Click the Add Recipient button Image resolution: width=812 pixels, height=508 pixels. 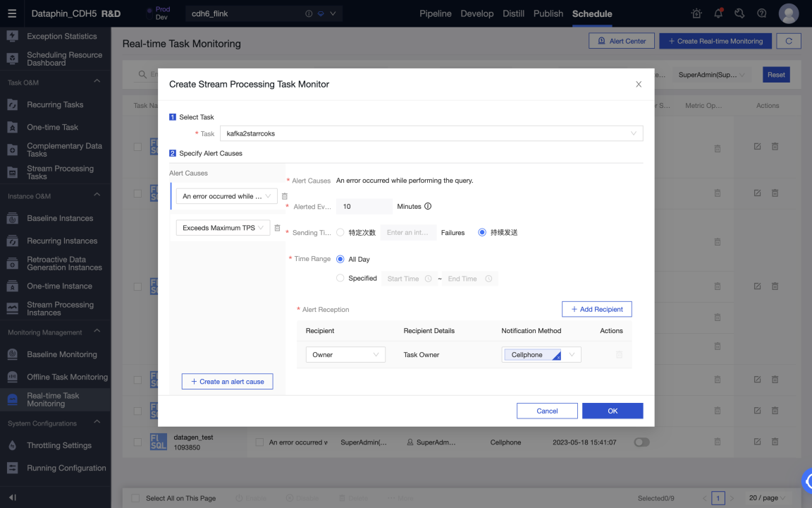596,309
